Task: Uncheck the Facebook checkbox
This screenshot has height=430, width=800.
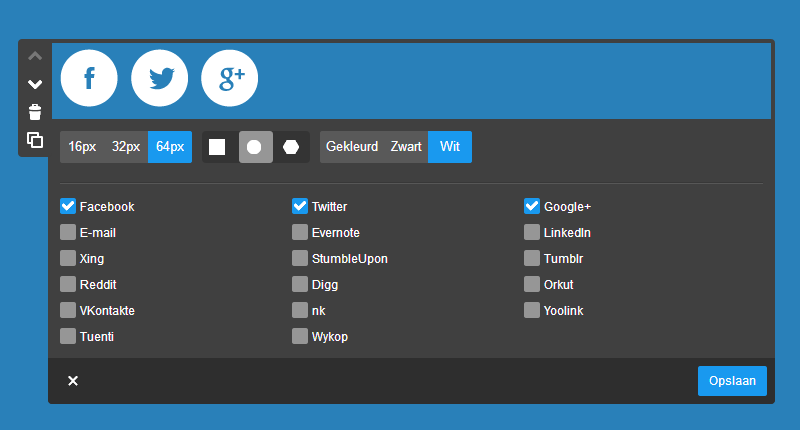Action: [x=68, y=206]
